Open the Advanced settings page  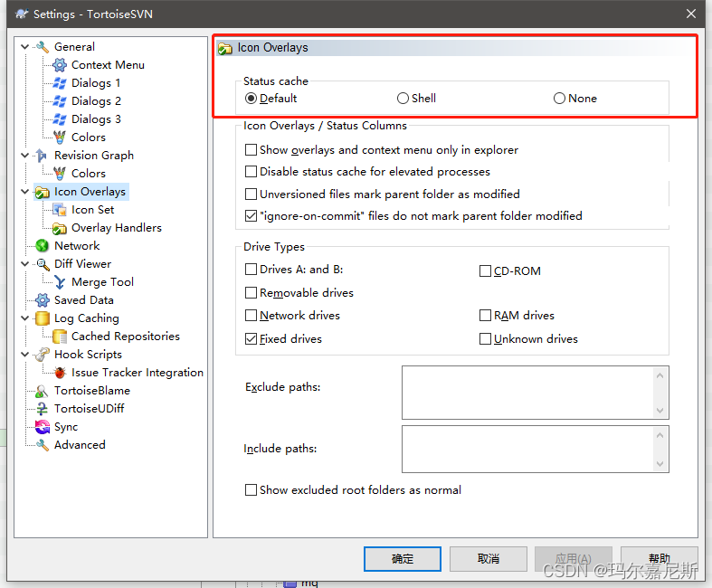(80, 445)
